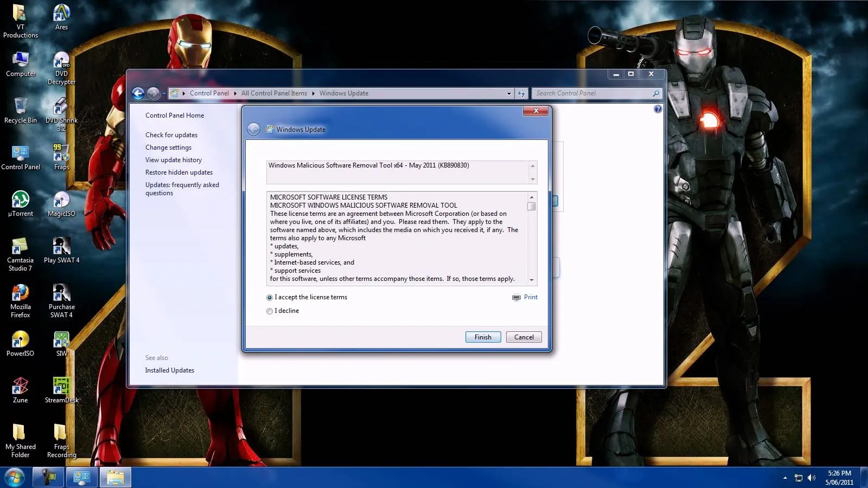Open My Shared Folder on the desktop

[20, 441]
